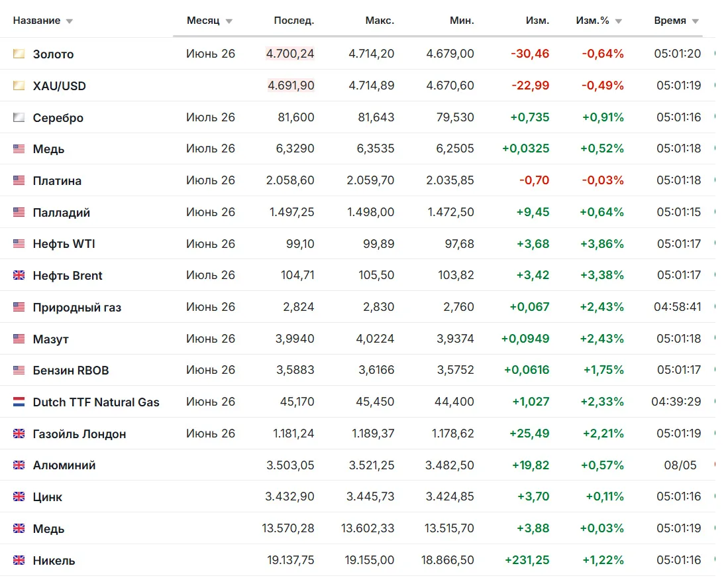Screen dimensions: 728x578
Task: Open the Нефть WTI instrument link
Action: [64, 244]
